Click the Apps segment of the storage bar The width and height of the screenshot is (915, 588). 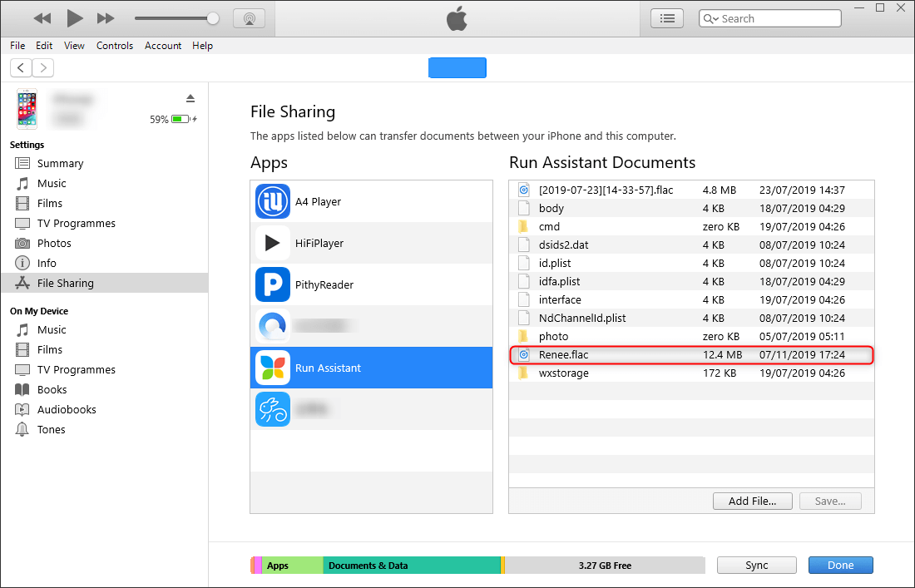(x=292, y=566)
